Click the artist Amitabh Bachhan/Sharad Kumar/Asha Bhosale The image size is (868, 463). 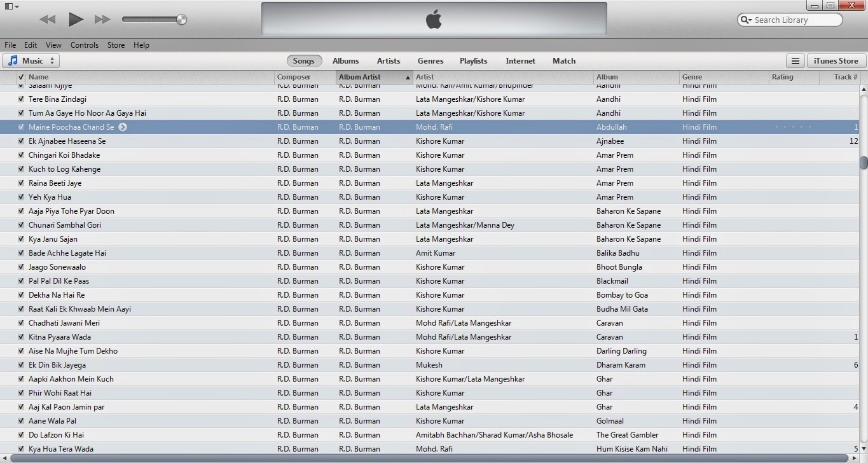pyautogui.click(x=494, y=435)
